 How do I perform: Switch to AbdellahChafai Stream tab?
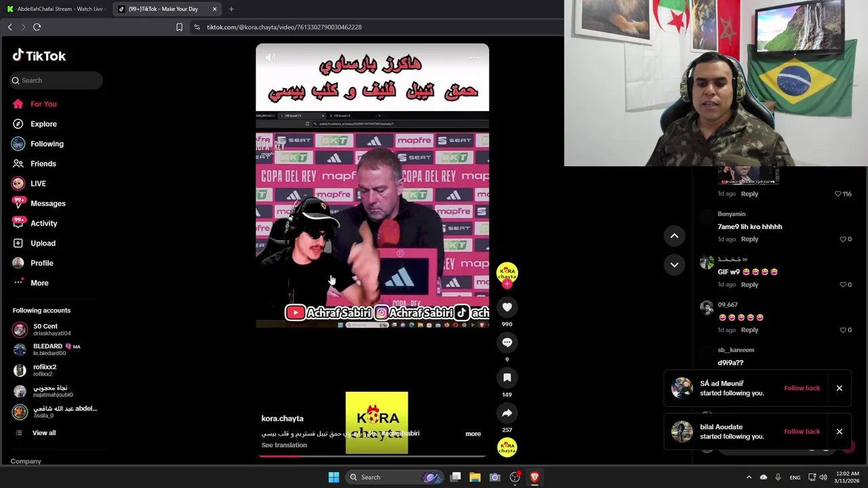[56, 9]
